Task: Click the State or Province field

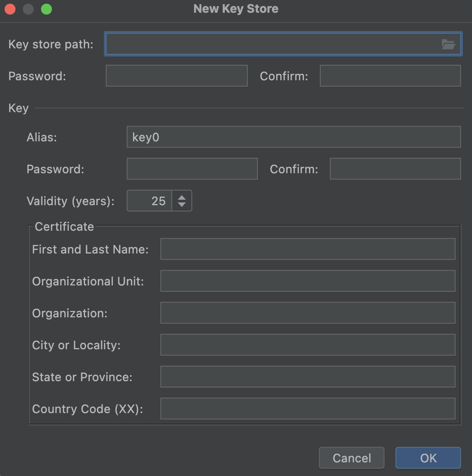Action: [308, 377]
